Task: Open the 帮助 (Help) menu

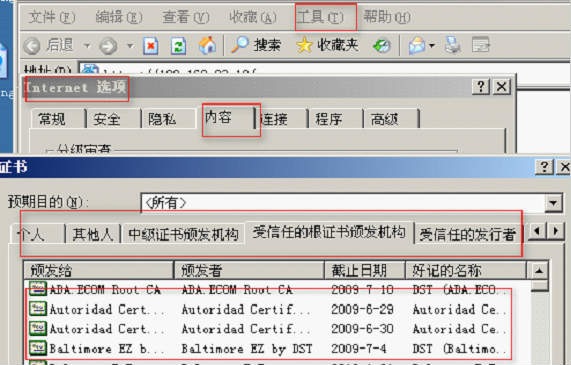Action: pyautogui.click(x=387, y=17)
